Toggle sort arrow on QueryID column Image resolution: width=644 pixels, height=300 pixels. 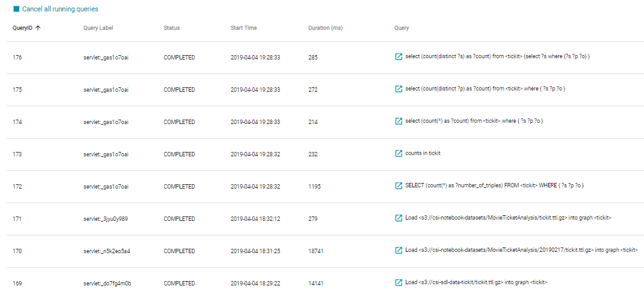(x=39, y=28)
